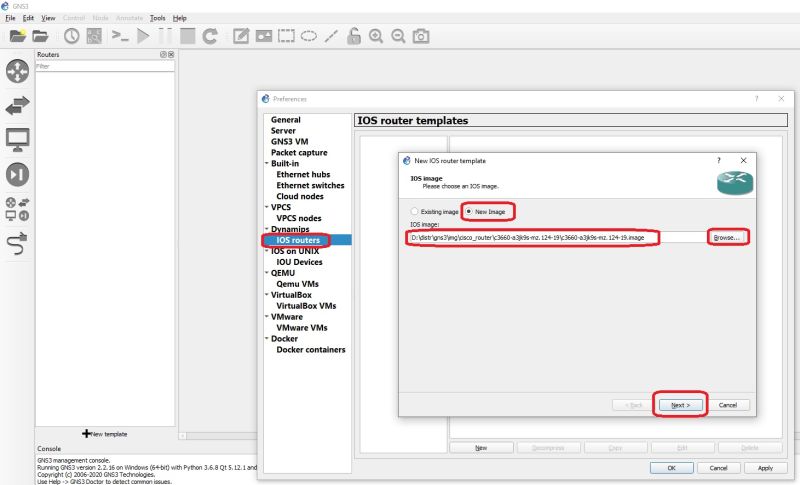Image resolution: width=800 pixels, height=485 pixels.
Task: Select the draw rectangle tool
Action: (286, 36)
